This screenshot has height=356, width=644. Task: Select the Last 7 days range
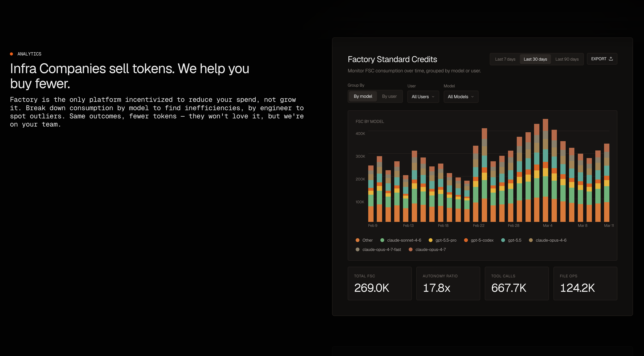(x=505, y=59)
